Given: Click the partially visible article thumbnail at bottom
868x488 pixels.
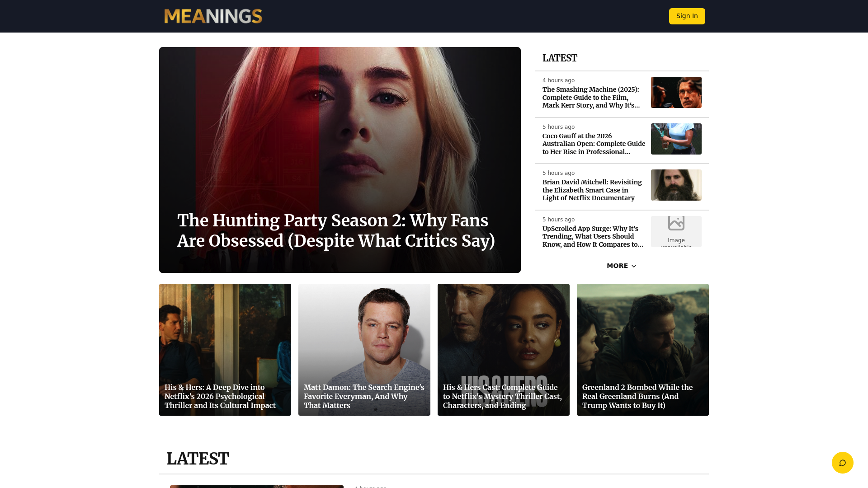Looking at the screenshot, I should click(x=256, y=487).
